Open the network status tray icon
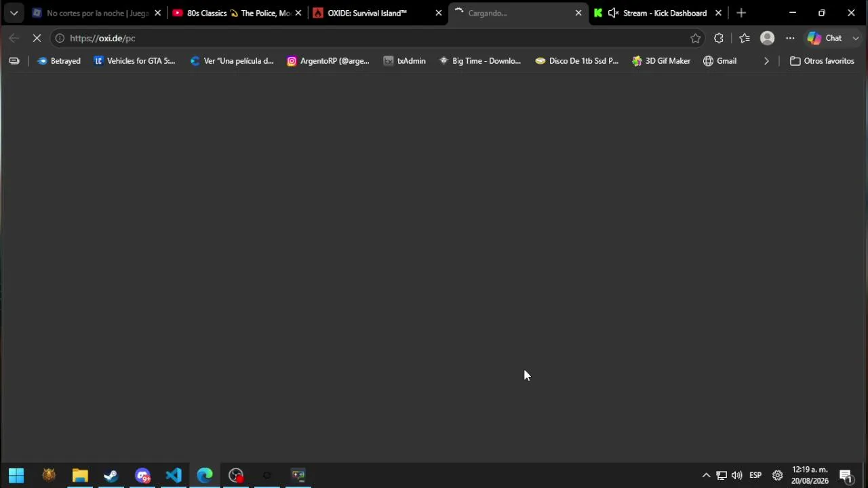The height and width of the screenshot is (488, 868). (x=722, y=475)
